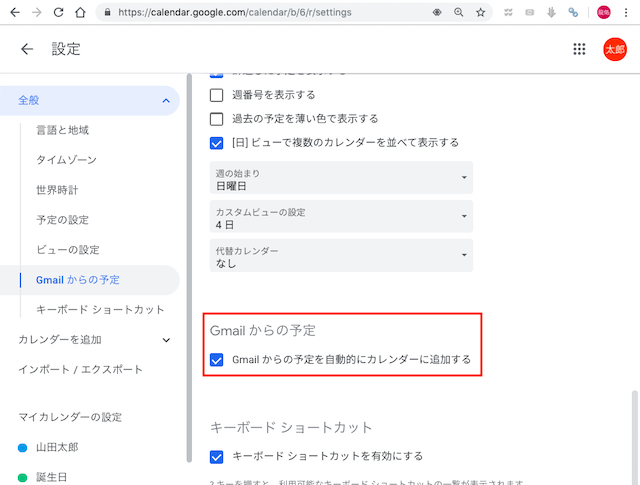Click the sidebar vertical scrollbar

click(189, 267)
